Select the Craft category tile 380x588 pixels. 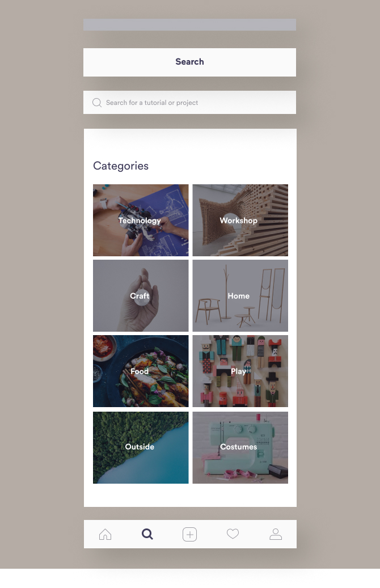pos(141,295)
